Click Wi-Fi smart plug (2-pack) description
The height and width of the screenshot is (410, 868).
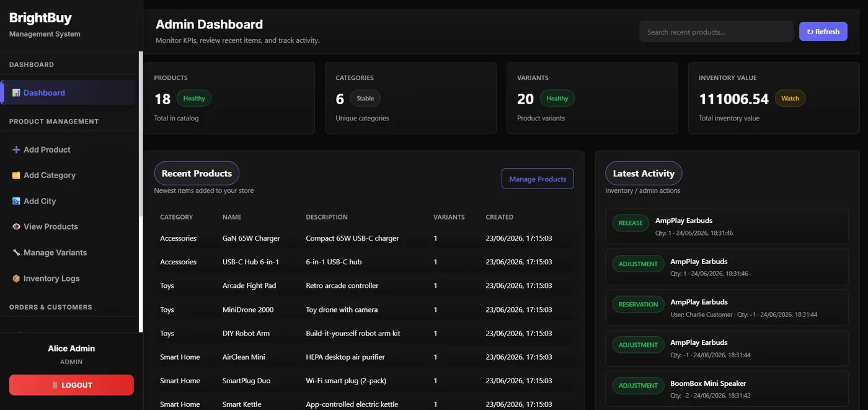346,381
